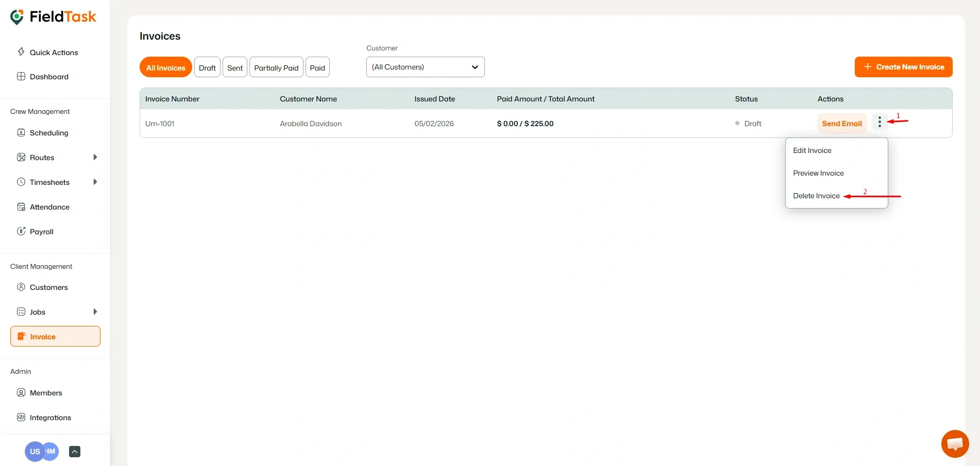Open the (All Customers) dropdown
The image size is (980, 466).
[425, 67]
